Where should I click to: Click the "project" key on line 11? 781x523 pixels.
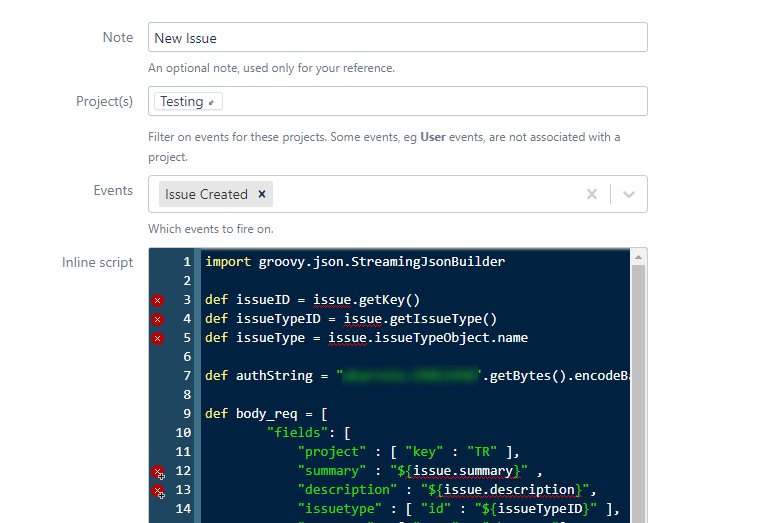click(331, 451)
